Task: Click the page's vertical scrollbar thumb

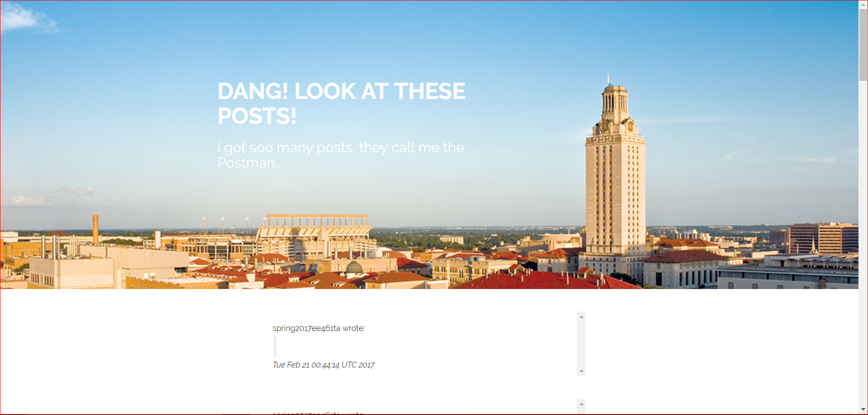Action: pyautogui.click(x=863, y=45)
